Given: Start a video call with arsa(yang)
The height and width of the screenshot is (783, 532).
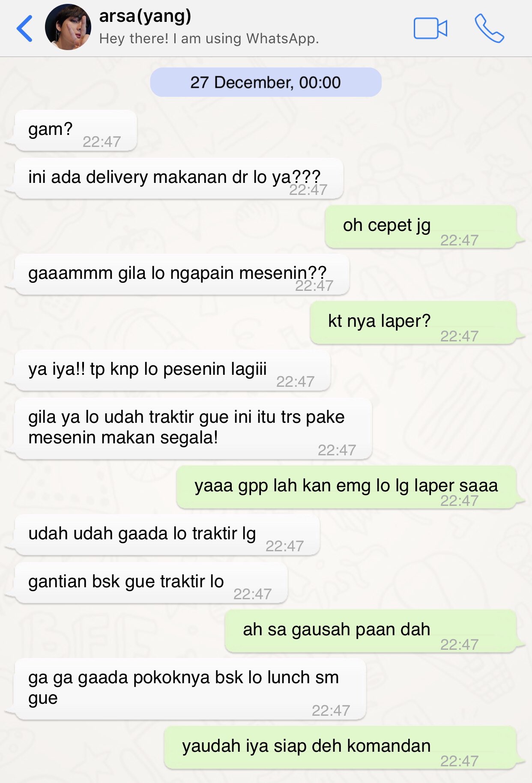Looking at the screenshot, I should point(430,28).
